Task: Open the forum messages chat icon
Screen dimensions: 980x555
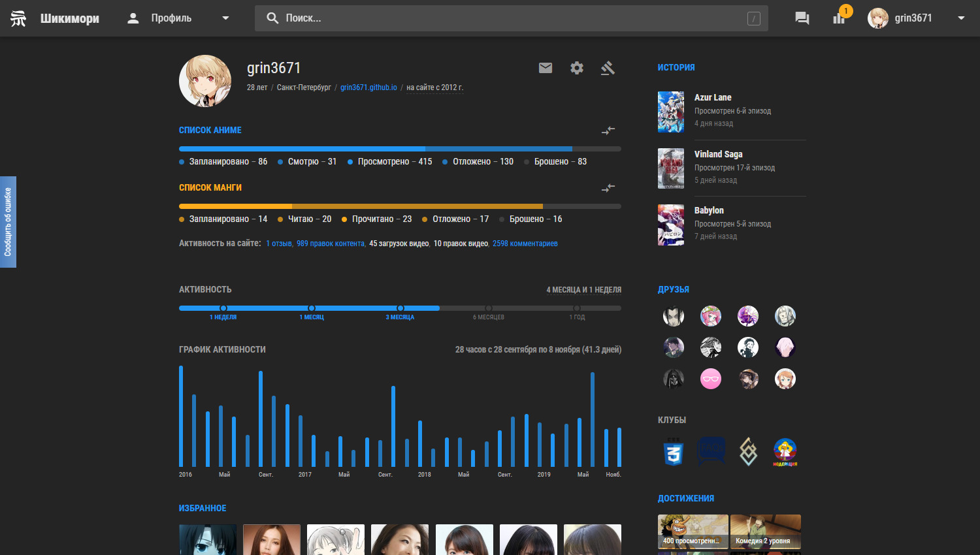Action: pos(802,18)
